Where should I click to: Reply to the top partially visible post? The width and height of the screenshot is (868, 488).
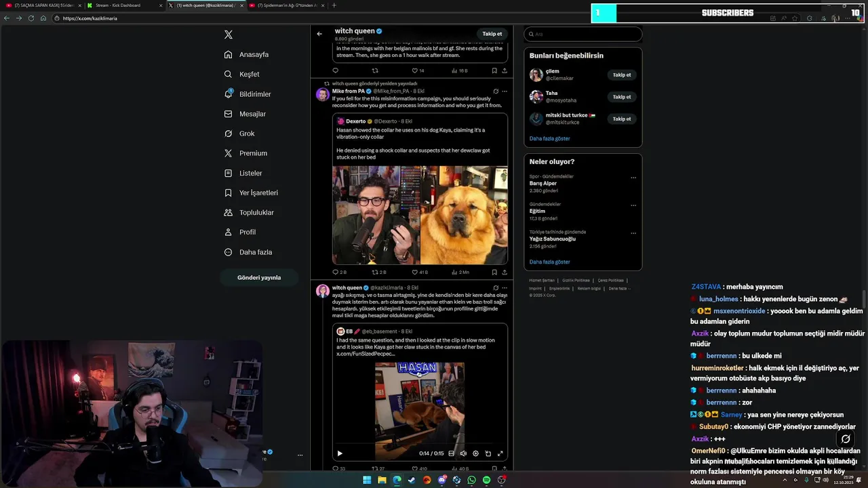[x=335, y=70]
